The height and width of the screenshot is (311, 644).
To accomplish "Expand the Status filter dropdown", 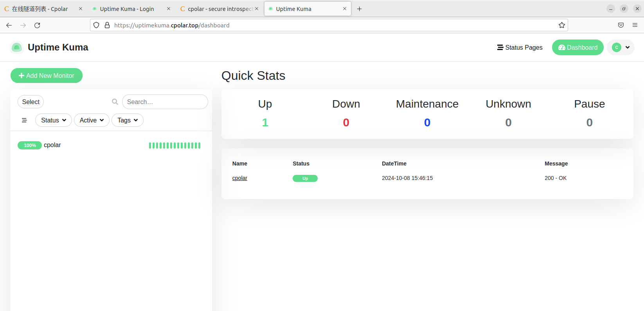I will pyautogui.click(x=54, y=120).
